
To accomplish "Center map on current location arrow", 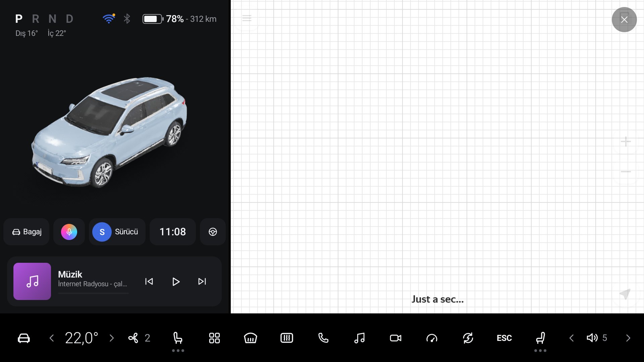I will click(625, 294).
